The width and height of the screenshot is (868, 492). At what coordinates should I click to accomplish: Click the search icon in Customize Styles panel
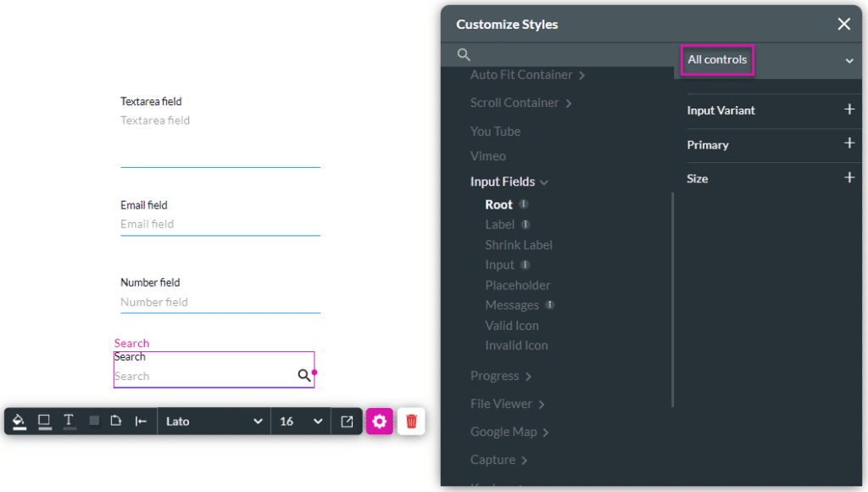[464, 55]
